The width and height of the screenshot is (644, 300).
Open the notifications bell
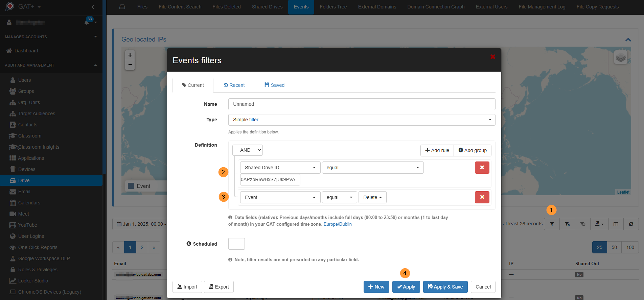(87, 22)
